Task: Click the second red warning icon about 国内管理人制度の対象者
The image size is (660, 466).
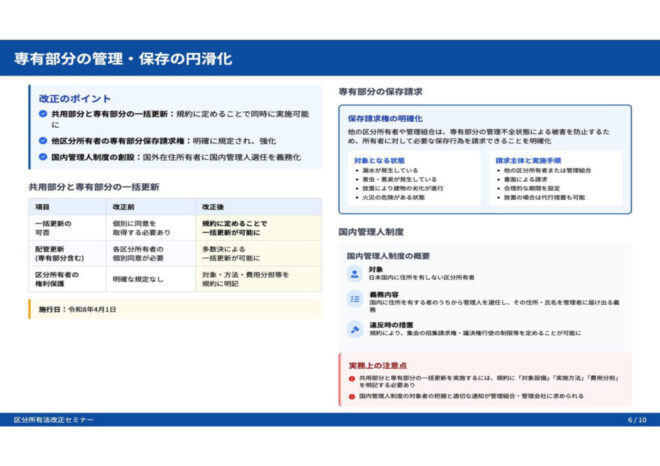Action: point(352,396)
